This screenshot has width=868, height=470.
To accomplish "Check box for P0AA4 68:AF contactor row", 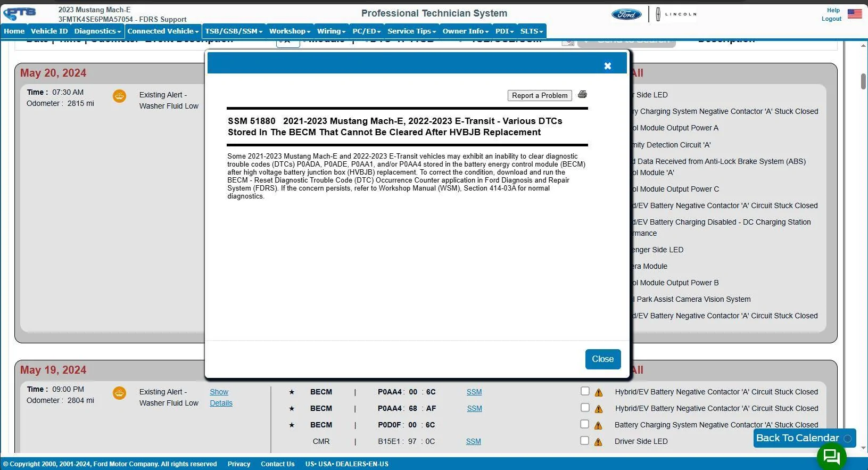I will pos(585,408).
